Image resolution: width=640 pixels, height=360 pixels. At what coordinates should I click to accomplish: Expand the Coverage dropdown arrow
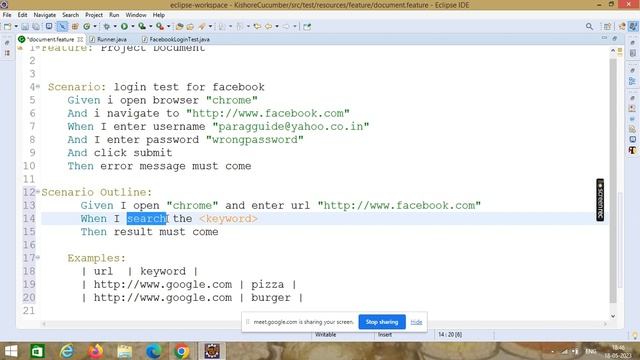click(151, 27)
